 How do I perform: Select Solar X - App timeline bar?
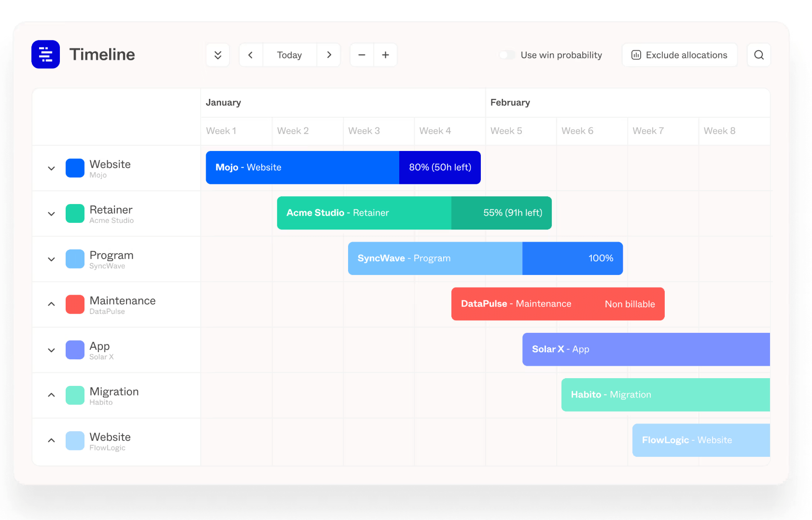(x=646, y=349)
